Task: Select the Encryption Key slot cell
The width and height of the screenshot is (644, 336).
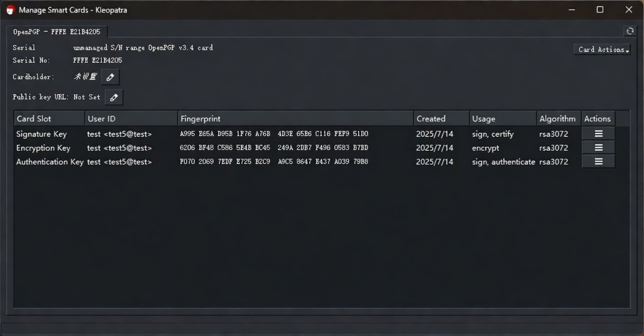Action: tap(43, 148)
